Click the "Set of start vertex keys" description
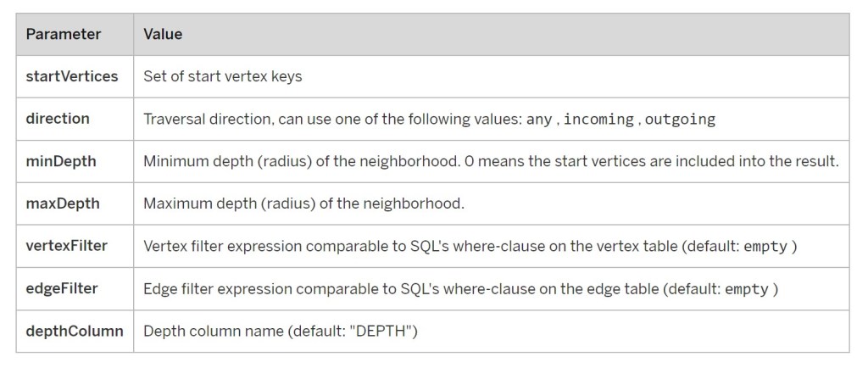868x368 pixels. point(223,76)
